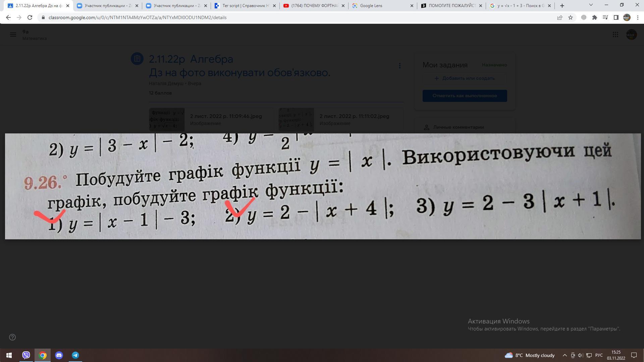Toggle the Chrome side panel icon

[x=616, y=17]
